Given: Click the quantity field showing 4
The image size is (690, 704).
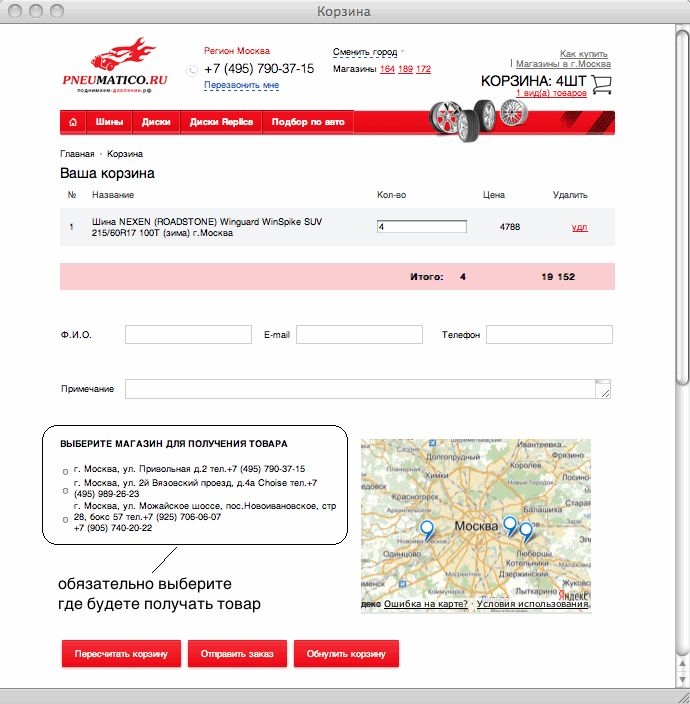Looking at the screenshot, I should point(422,227).
